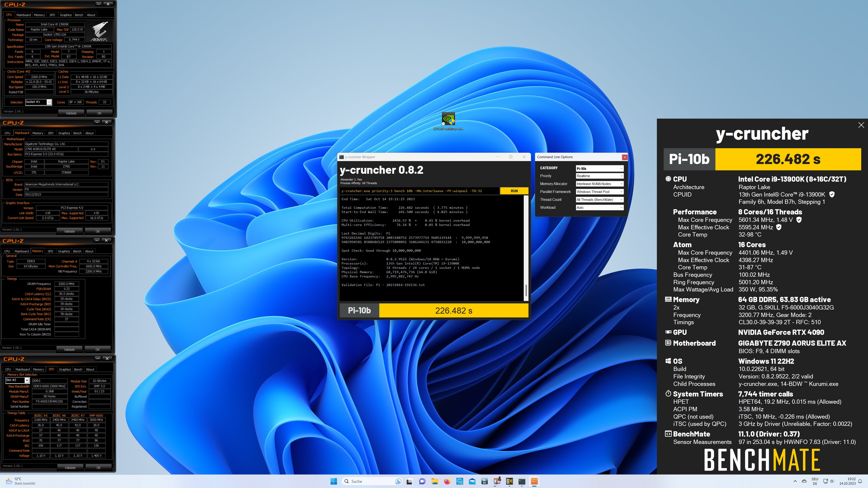Click the DRAM Frequency 3200.0 MHz value
868x488 pixels.
pos(66,284)
